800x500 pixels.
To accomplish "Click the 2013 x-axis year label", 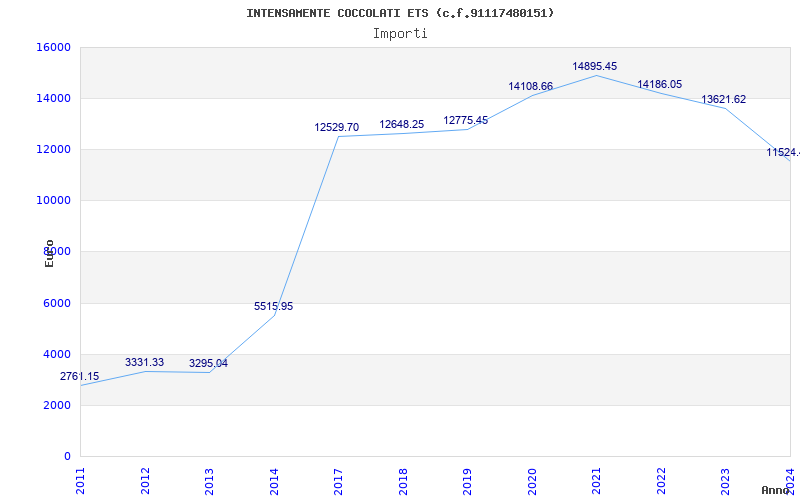I will point(210,481).
